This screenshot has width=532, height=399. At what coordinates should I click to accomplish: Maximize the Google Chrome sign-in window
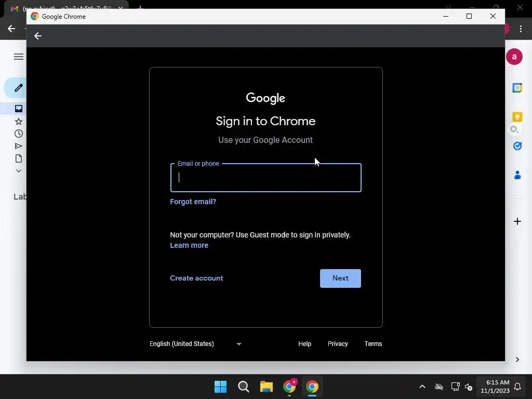tap(469, 16)
